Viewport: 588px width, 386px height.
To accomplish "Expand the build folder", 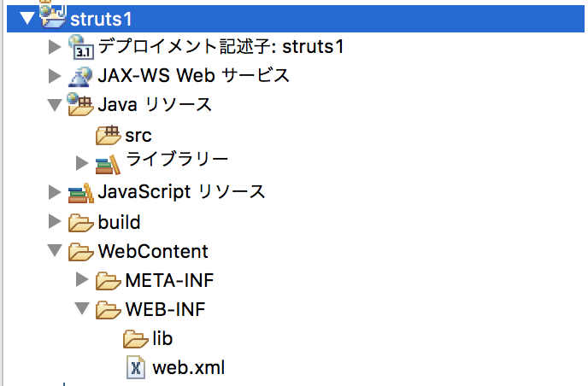I will 56,222.
